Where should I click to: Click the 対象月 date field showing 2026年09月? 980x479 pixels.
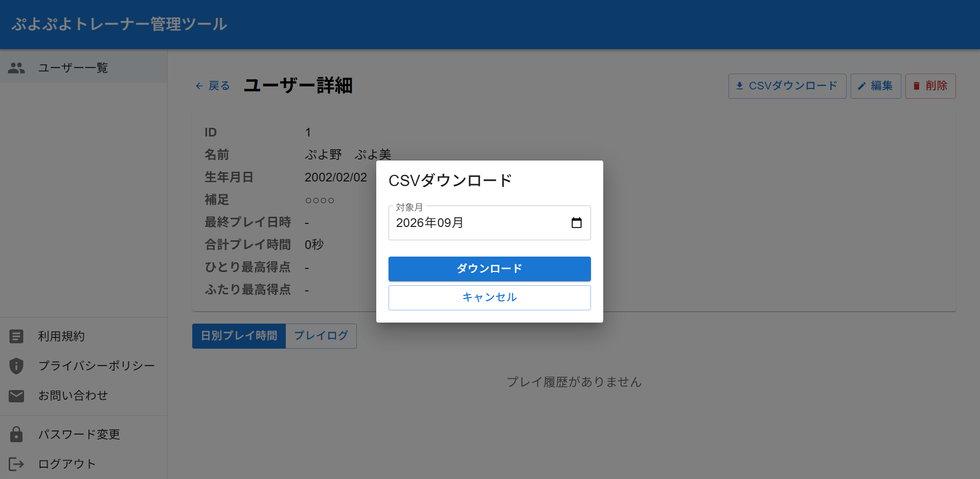[490, 223]
